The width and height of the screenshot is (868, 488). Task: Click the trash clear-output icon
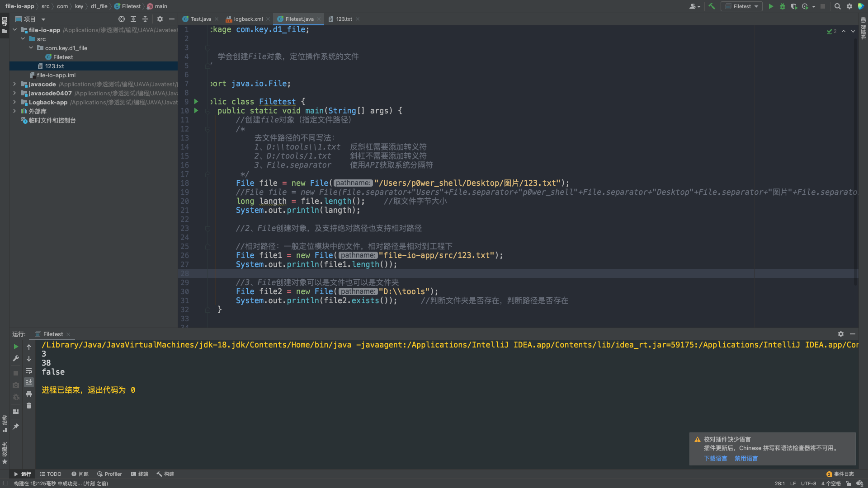(29, 406)
